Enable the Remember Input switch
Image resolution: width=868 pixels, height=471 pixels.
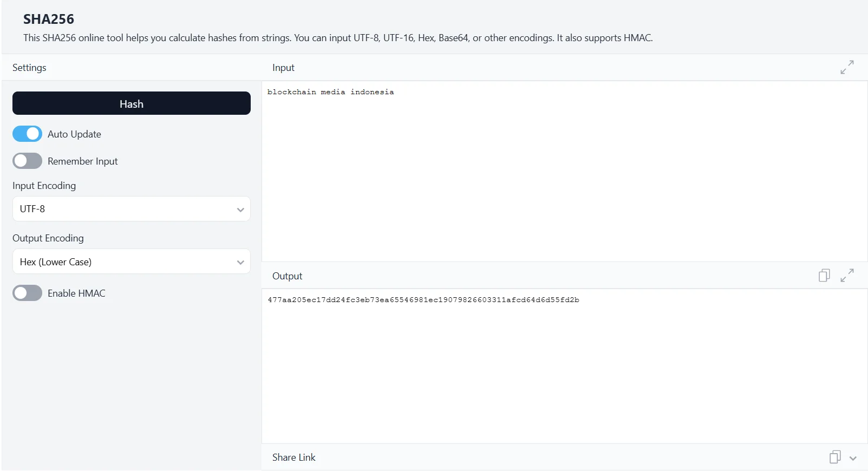[27, 161]
